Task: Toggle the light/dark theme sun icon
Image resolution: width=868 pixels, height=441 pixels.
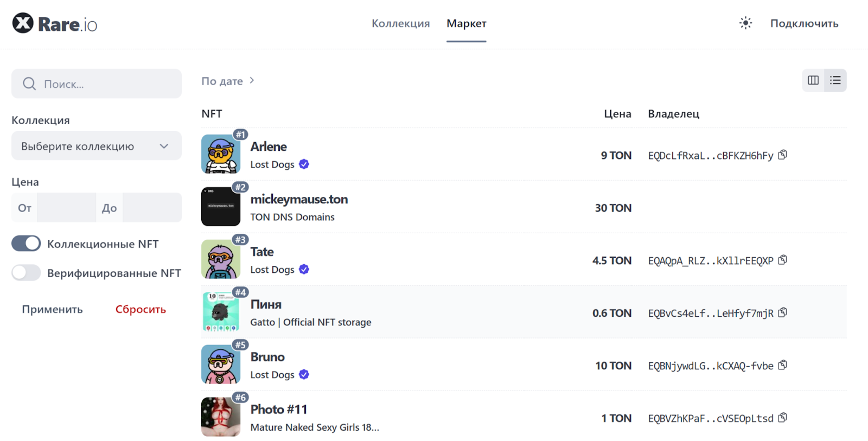Action: [745, 23]
